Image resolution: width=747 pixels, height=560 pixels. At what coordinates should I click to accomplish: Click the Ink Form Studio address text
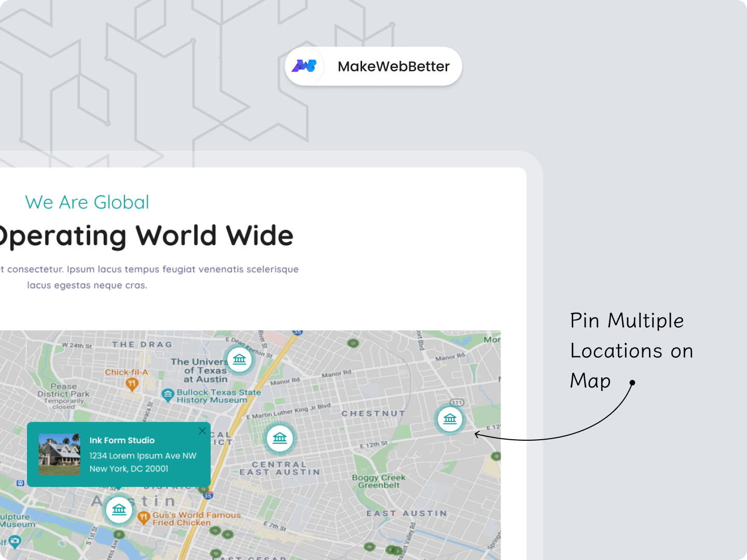[x=143, y=462]
